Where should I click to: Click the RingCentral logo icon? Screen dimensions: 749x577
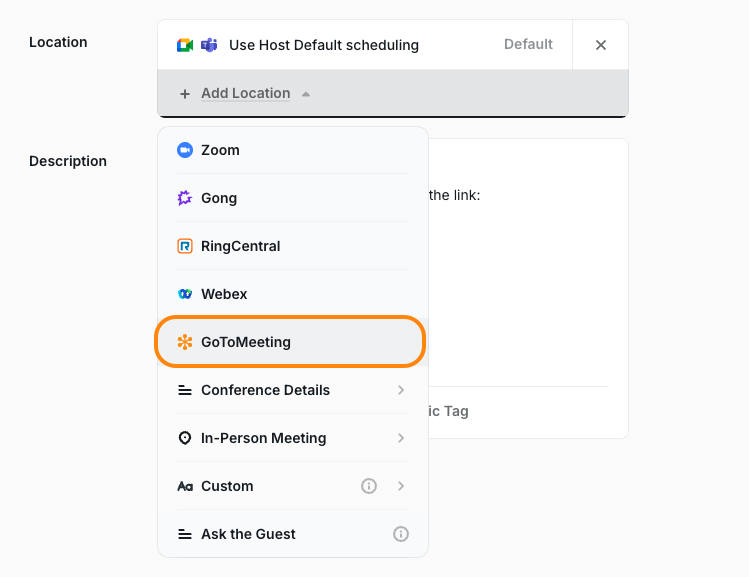click(x=185, y=246)
